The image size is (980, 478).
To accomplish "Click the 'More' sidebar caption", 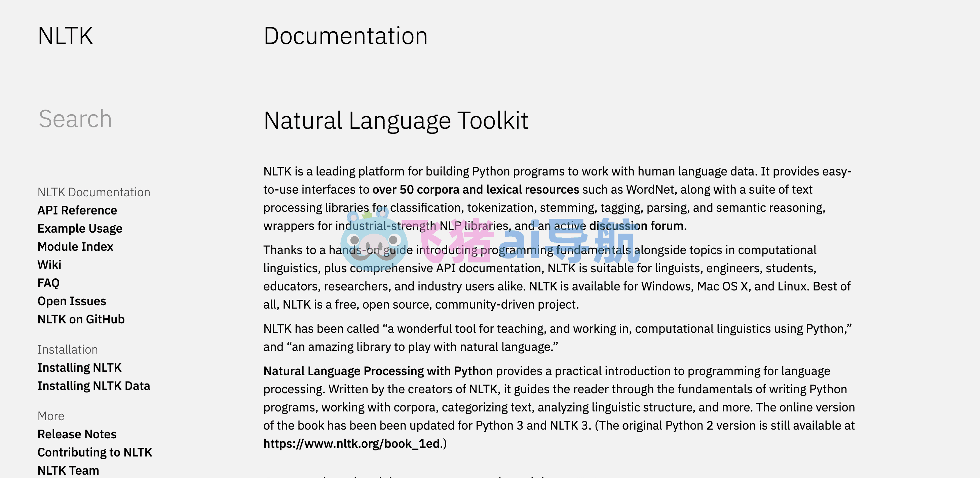I will (51, 416).
